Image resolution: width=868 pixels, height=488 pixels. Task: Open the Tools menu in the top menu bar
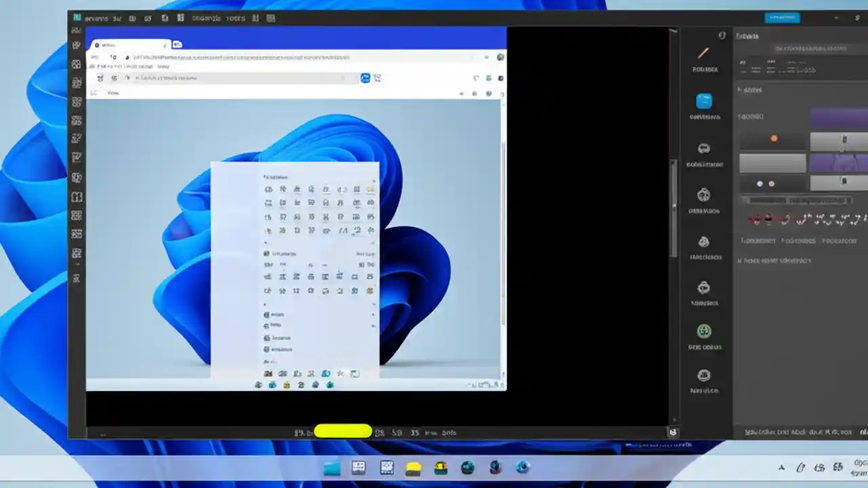coord(235,18)
